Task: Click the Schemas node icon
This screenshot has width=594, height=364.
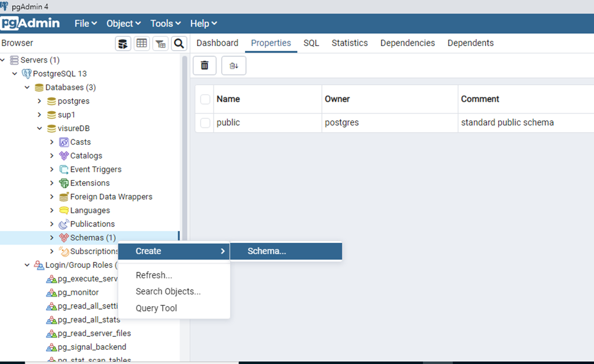Action: click(x=64, y=238)
